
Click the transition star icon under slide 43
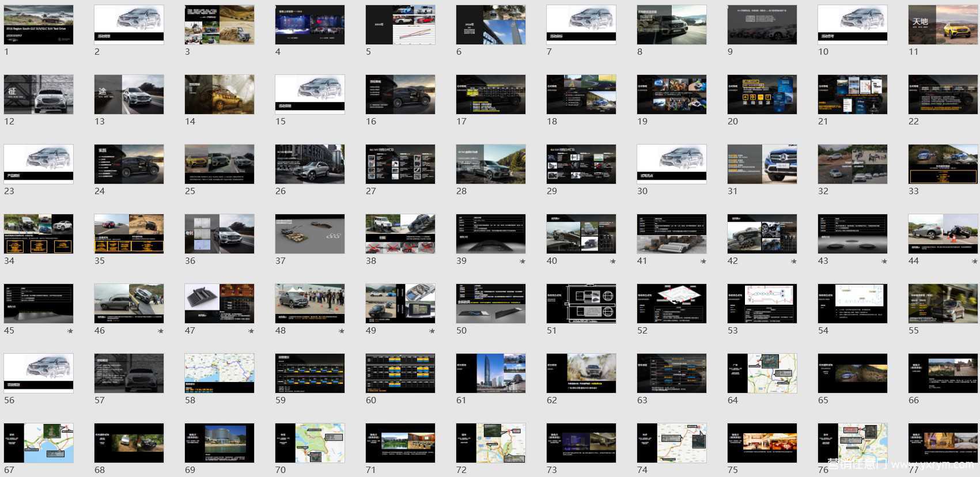click(884, 262)
